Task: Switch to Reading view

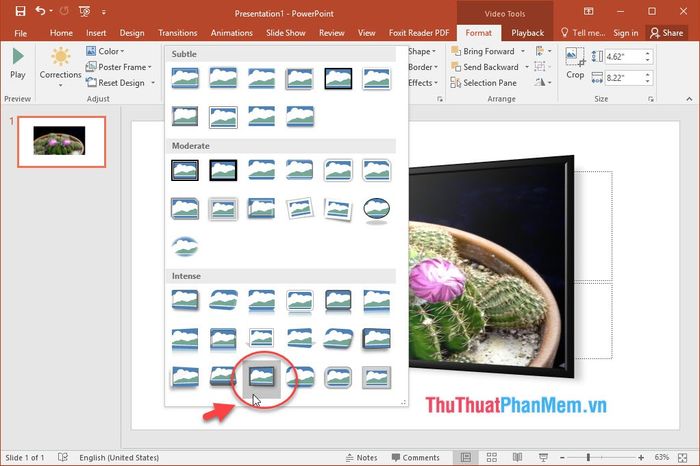Action: [x=517, y=458]
